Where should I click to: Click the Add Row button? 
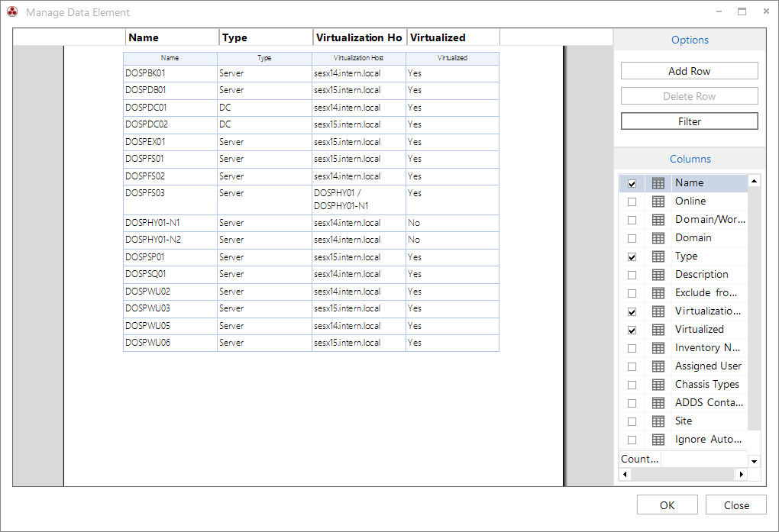689,71
